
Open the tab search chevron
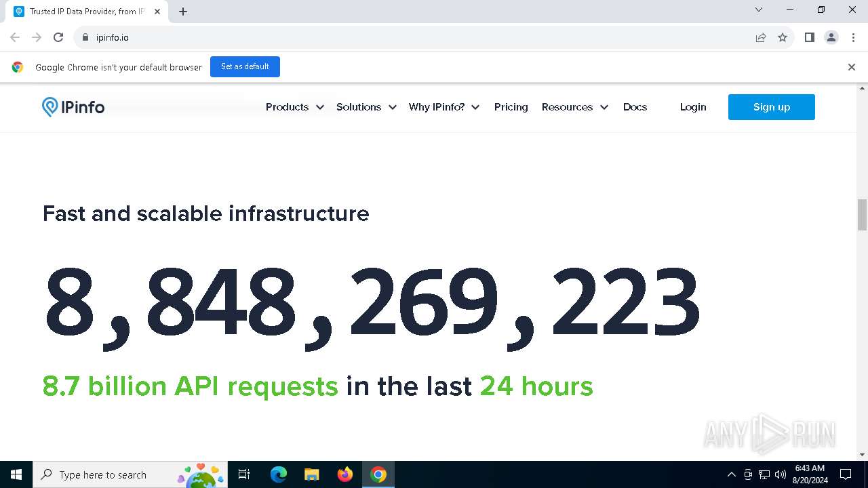point(759,9)
